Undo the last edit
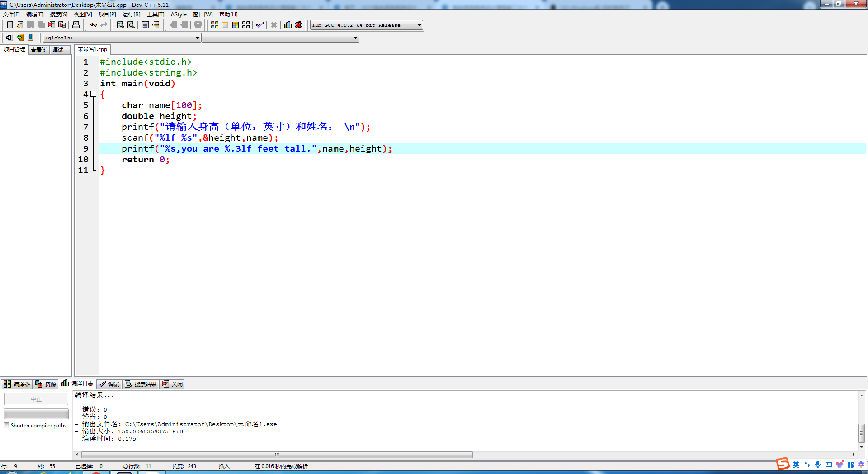This screenshot has height=474, width=868. coord(94,25)
